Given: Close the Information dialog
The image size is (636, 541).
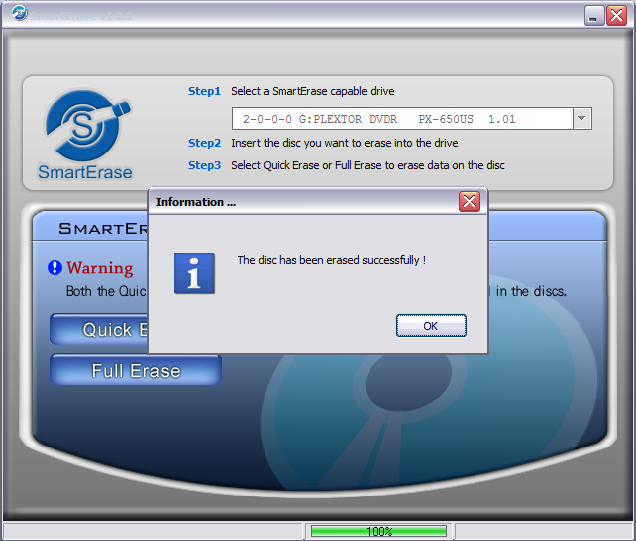Looking at the screenshot, I should pyautogui.click(x=469, y=201).
